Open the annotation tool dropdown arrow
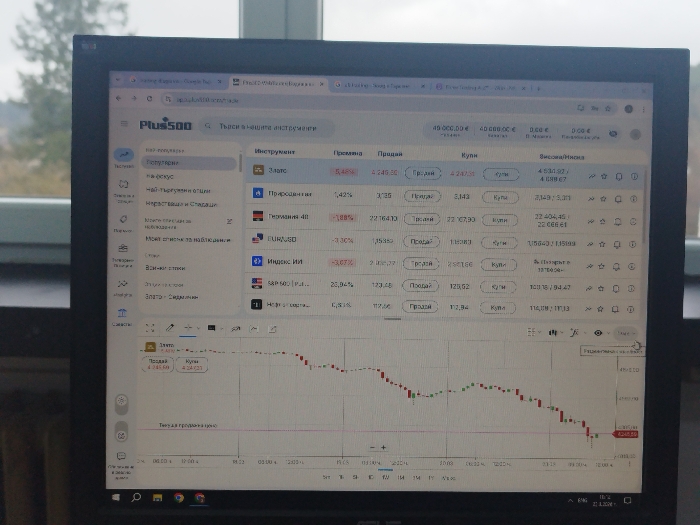Viewport: 700px width, 525px height. coord(221,329)
